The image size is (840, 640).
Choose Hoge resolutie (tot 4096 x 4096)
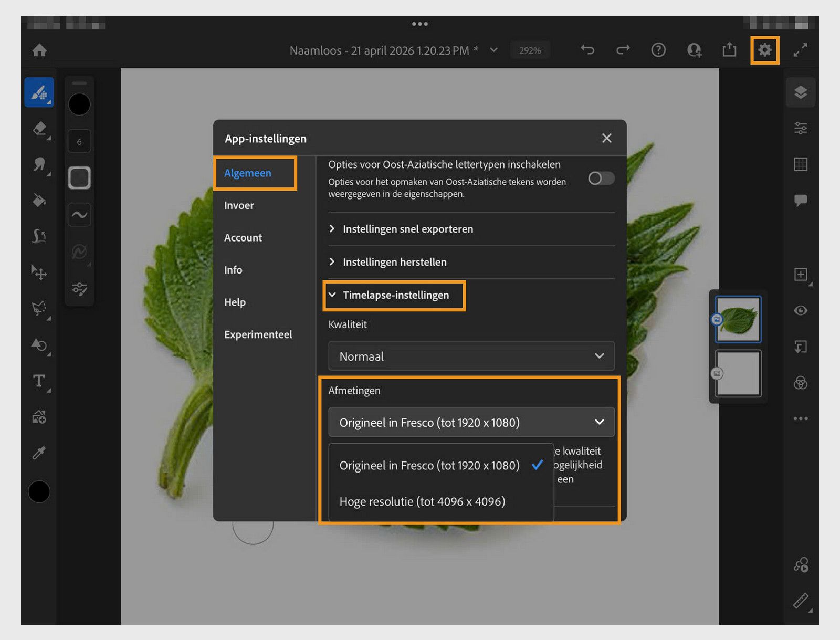click(441, 502)
